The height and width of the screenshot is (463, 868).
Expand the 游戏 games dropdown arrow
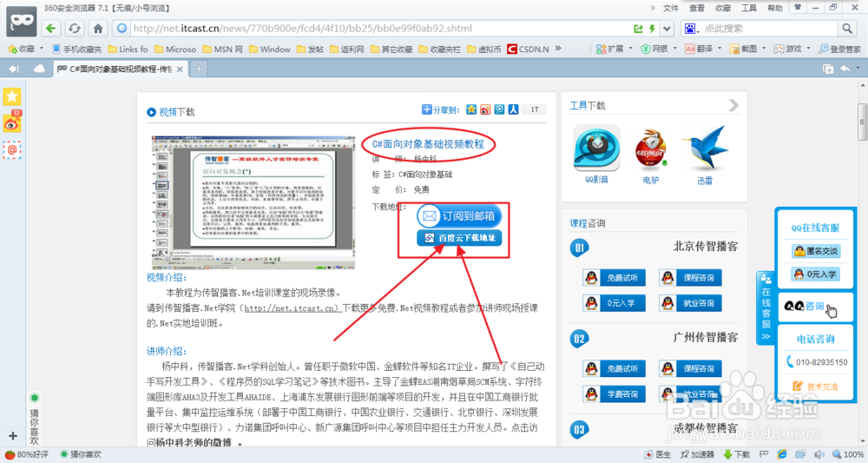[x=808, y=49]
